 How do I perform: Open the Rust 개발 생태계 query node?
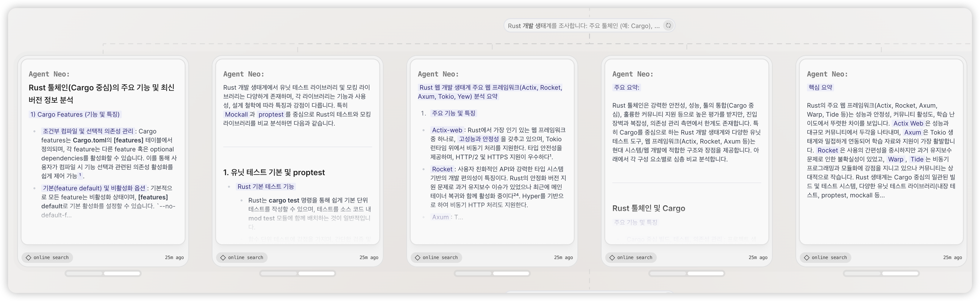pos(584,26)
